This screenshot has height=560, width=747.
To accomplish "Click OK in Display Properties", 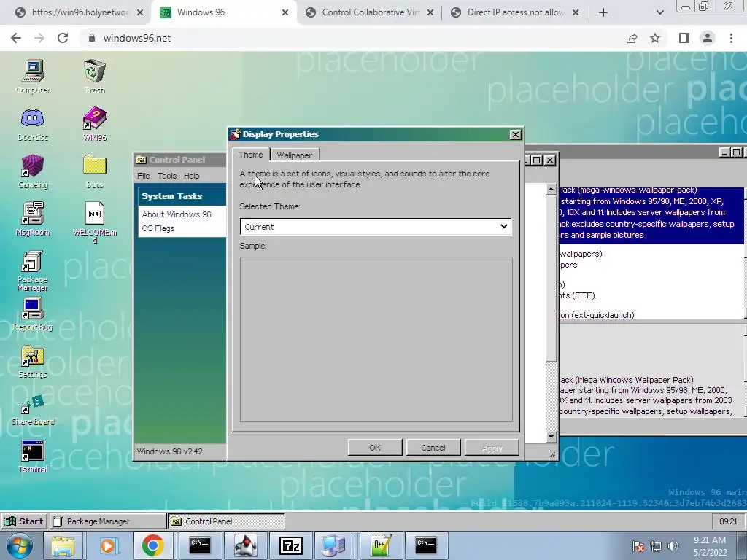I will [x=375, y=448].
